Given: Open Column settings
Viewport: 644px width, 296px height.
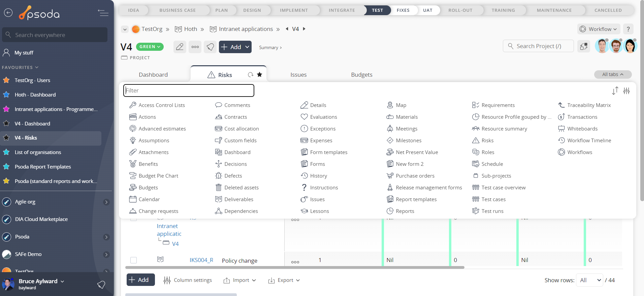Looking at the screenshot, I should [x=188, y=280].
